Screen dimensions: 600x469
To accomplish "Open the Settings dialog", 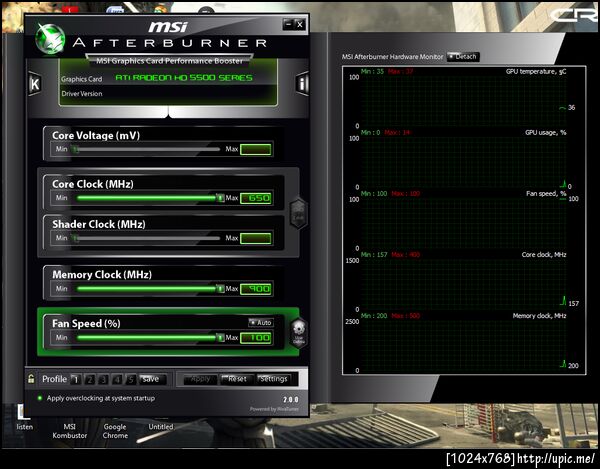I will [273, 379].
